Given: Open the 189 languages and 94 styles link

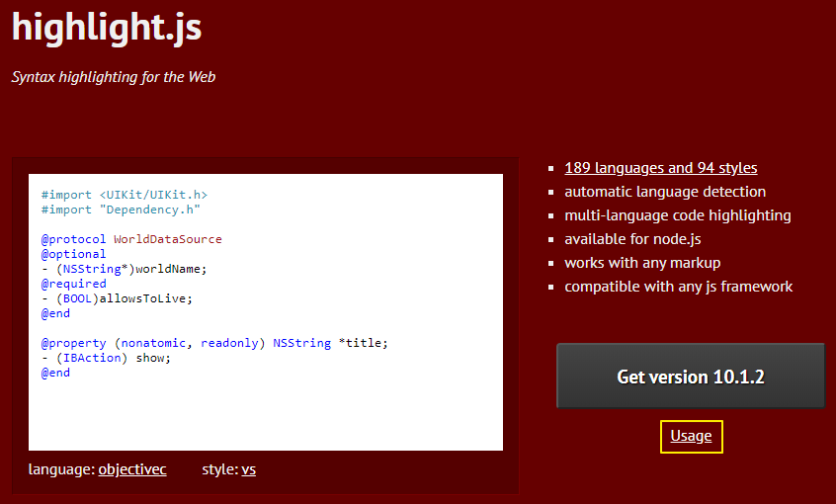Looking at the screenshot, I should point(660,168).
